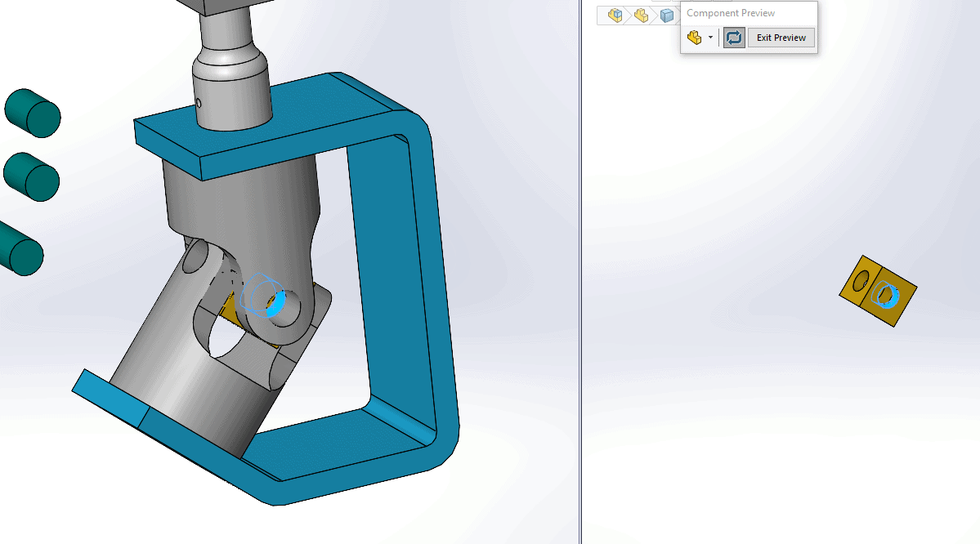Select the yellow part breadcrumb icon
The width and height of the screenshot is (980, 544).
[641, 16]
